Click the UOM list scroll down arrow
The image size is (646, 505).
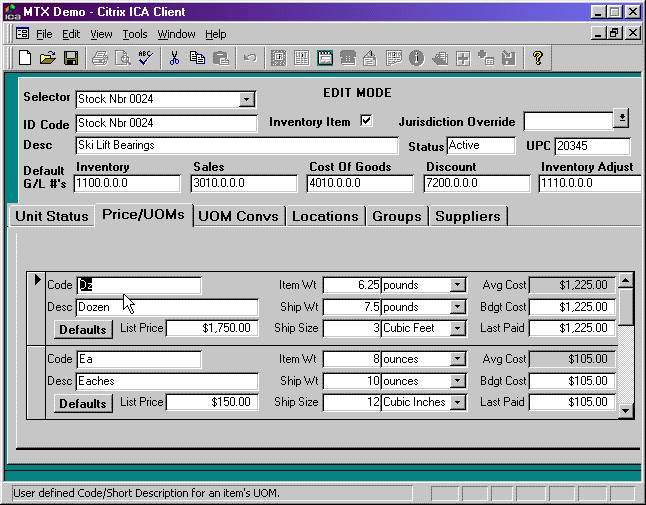click(x=625, y=410)
